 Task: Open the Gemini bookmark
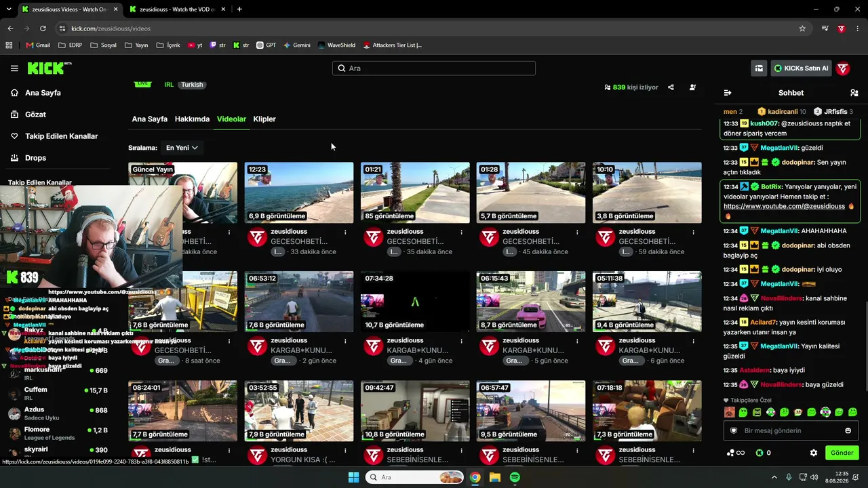297,45
